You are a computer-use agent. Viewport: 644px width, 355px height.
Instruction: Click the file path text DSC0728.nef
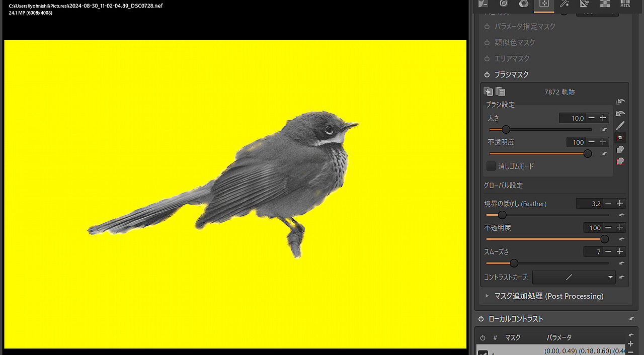click(86, 6)
